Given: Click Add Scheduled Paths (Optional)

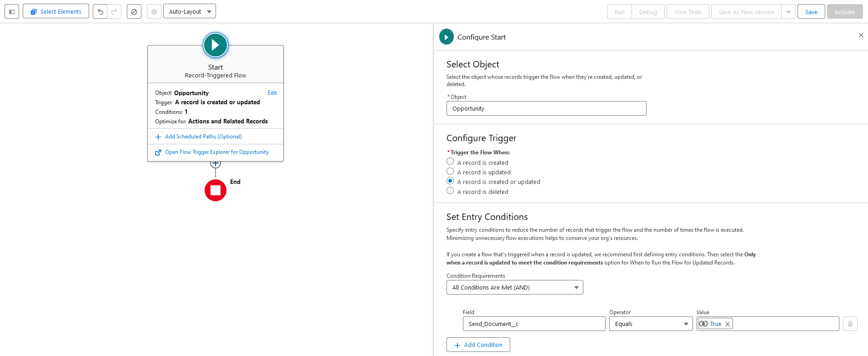Looking at the screenshot, I should pos(203,137).
